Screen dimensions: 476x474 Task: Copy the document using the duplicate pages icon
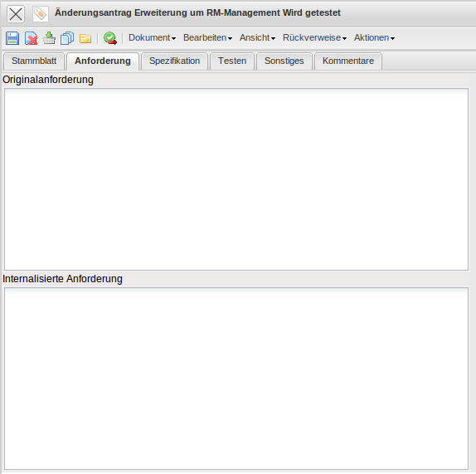click(67, 38)
